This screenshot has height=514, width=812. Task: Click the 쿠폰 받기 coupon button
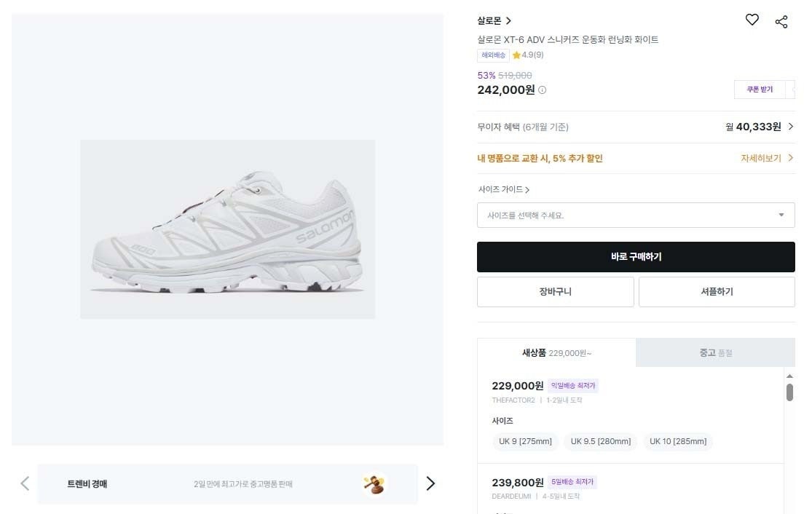[760, 89]
